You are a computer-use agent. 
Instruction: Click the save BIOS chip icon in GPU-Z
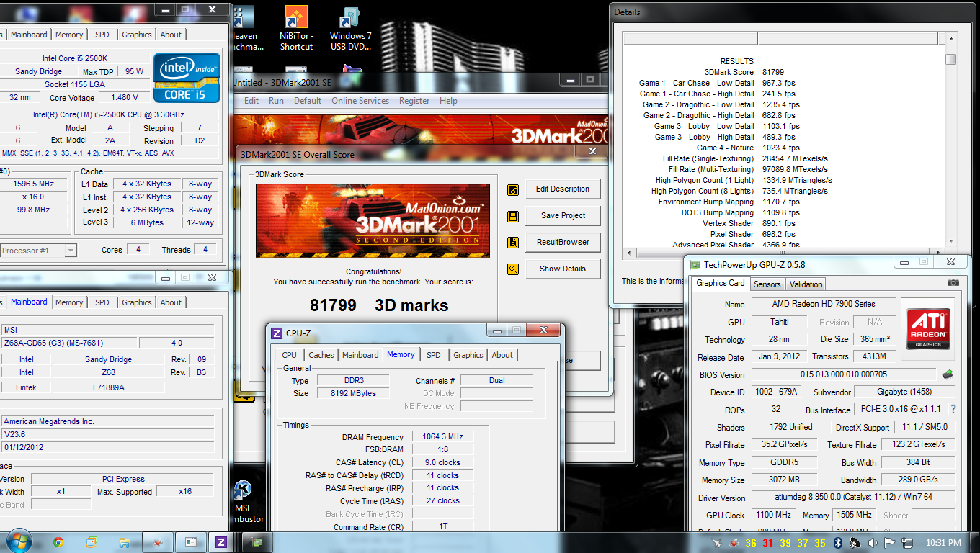(948, 374)
